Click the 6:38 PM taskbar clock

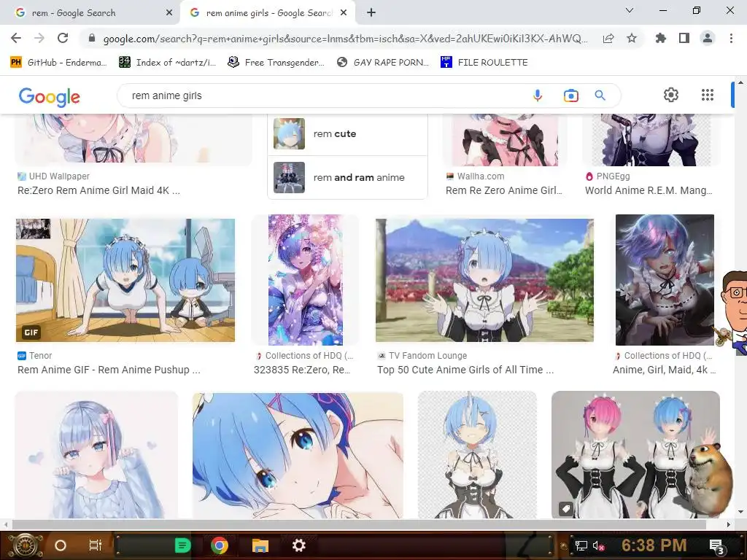click(654, 545)
